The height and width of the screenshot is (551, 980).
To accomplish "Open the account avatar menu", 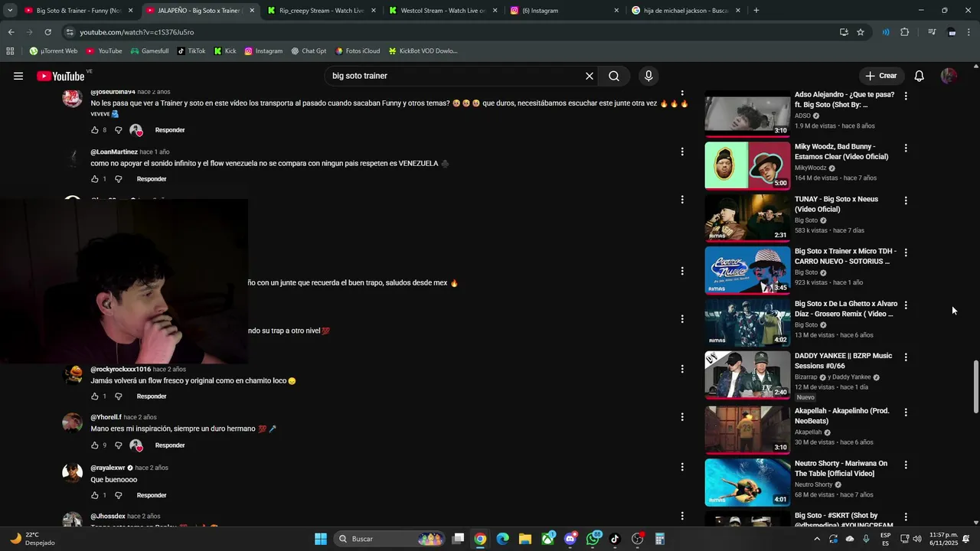I will pyautogui.click(x=949, y=76).
